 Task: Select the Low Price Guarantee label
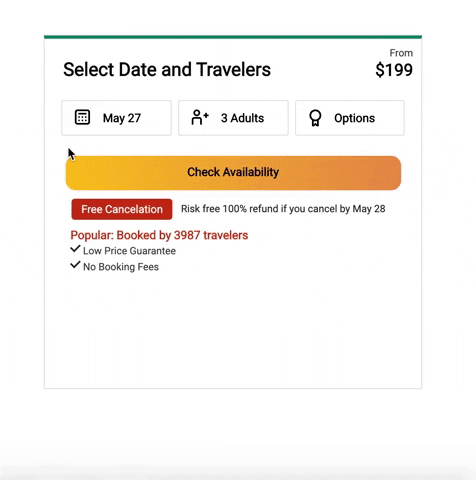tap(129, 251)
